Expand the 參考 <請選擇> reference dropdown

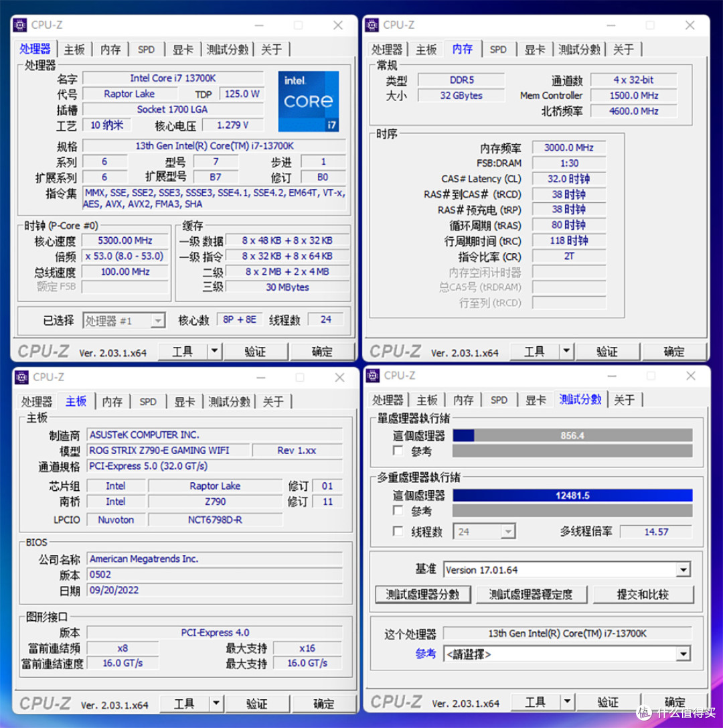coord(683,654)
